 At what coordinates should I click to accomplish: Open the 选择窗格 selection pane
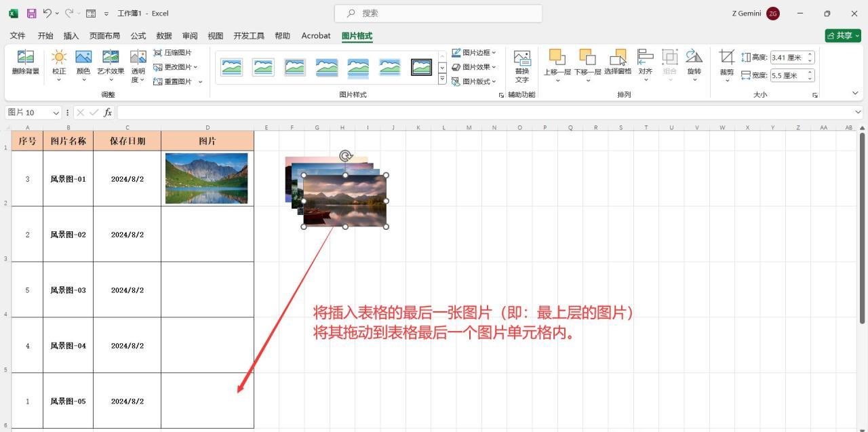618,62
